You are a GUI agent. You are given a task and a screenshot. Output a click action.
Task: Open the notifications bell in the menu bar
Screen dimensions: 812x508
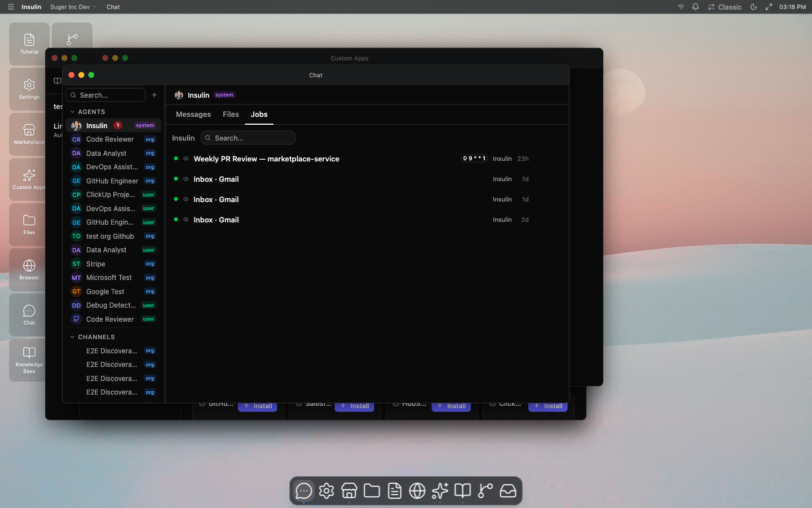pyautogui.click(x=695, y=7)
